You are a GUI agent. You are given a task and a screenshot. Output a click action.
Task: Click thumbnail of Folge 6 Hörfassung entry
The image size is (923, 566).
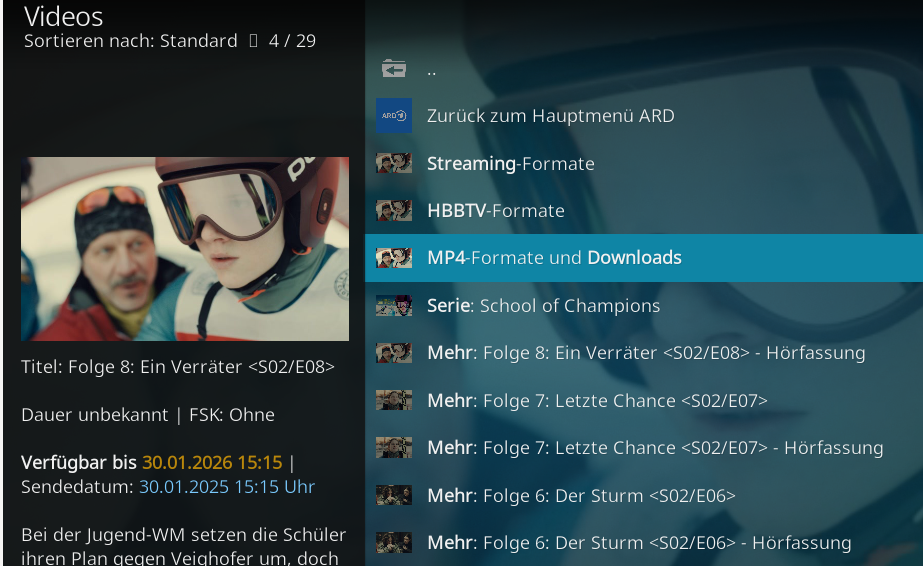[x=394, y=542]
